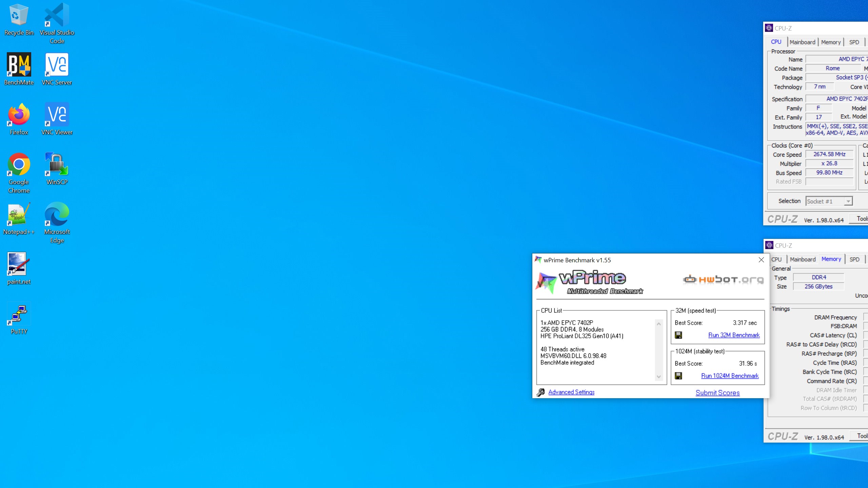Click the 31.96 s best score
The height and width of the screenshot is (488, 868).
point(748,364)
